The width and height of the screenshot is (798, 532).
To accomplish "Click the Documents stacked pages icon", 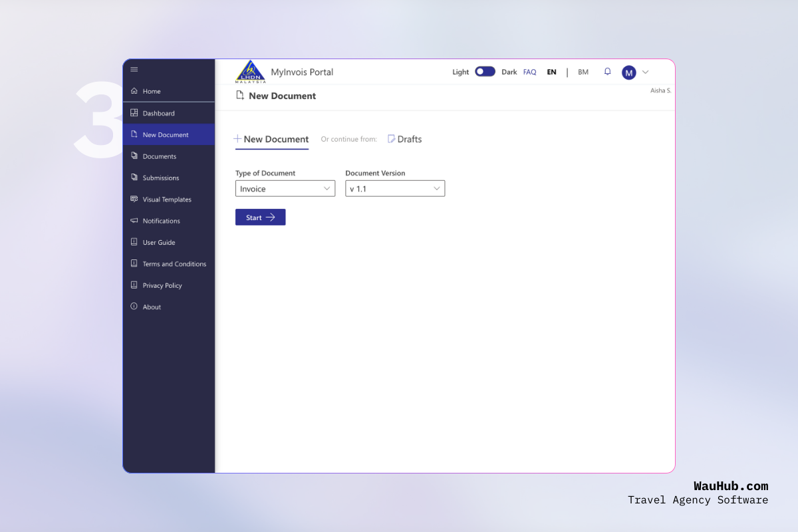I will click(x=134, y=156).
